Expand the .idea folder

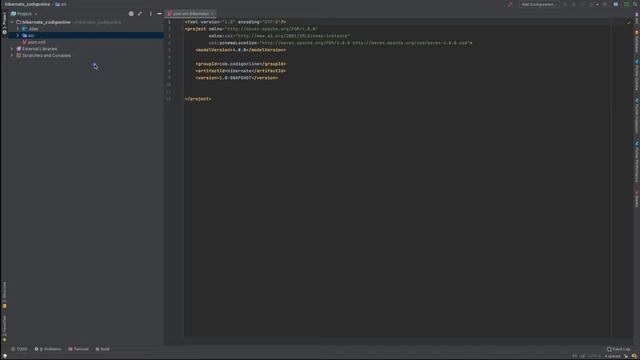tap(18, 29)
